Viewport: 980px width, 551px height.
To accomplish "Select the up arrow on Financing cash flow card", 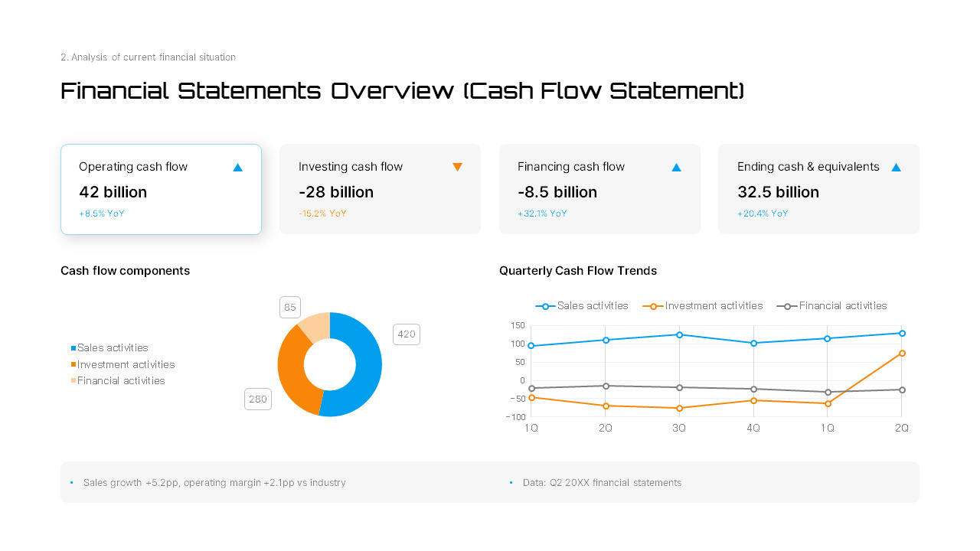I will point(676,166).
